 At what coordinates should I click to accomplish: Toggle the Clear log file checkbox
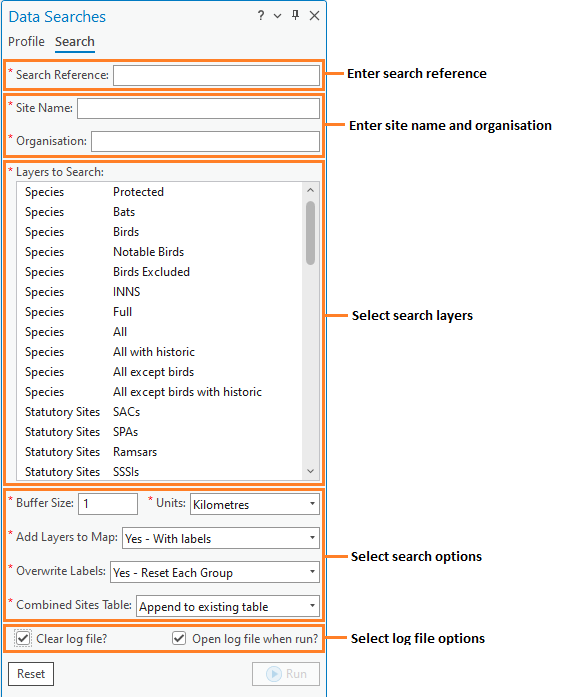coord(23,638)
